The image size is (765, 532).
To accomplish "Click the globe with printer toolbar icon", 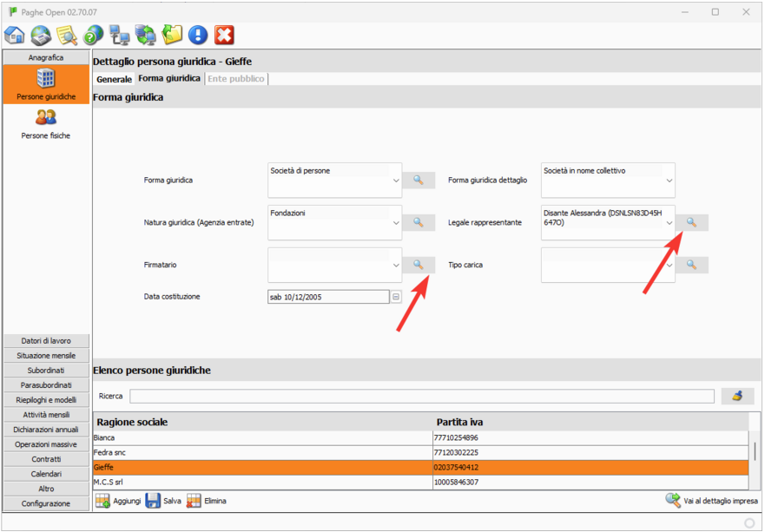I will (41, 35).
